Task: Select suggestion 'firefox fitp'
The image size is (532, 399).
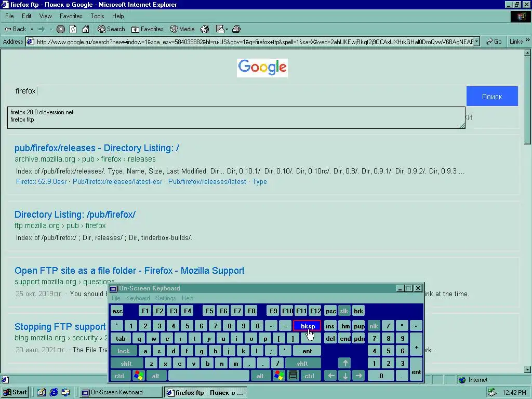Action: coord(22,119)
